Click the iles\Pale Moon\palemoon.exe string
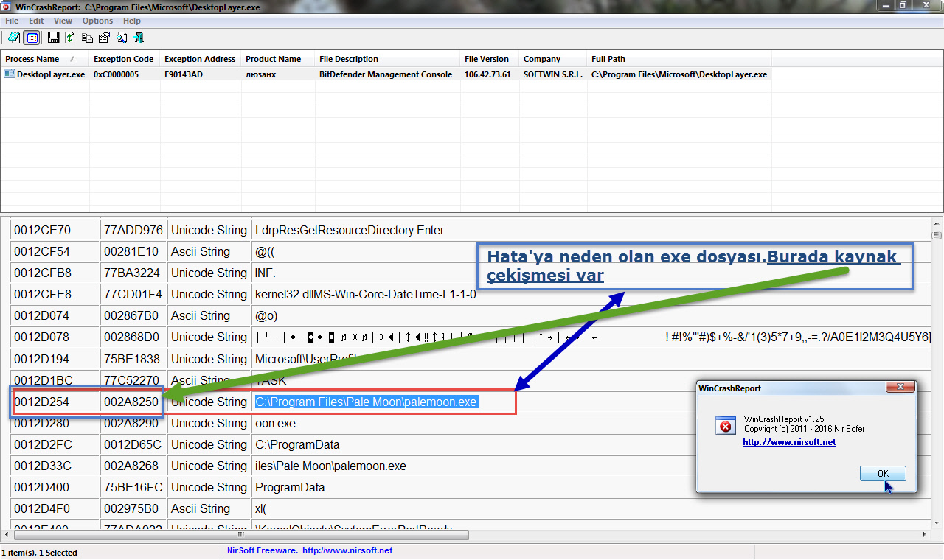Screen dimensions: 944x560 tap(330, 466)
